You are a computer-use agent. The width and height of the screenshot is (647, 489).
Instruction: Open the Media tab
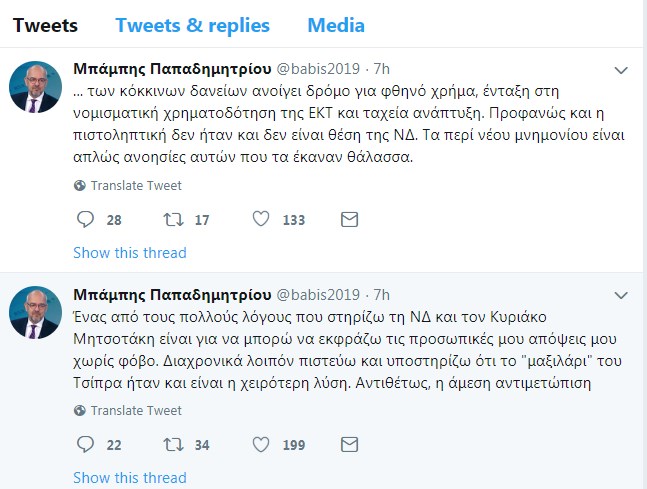click(336, 26)
